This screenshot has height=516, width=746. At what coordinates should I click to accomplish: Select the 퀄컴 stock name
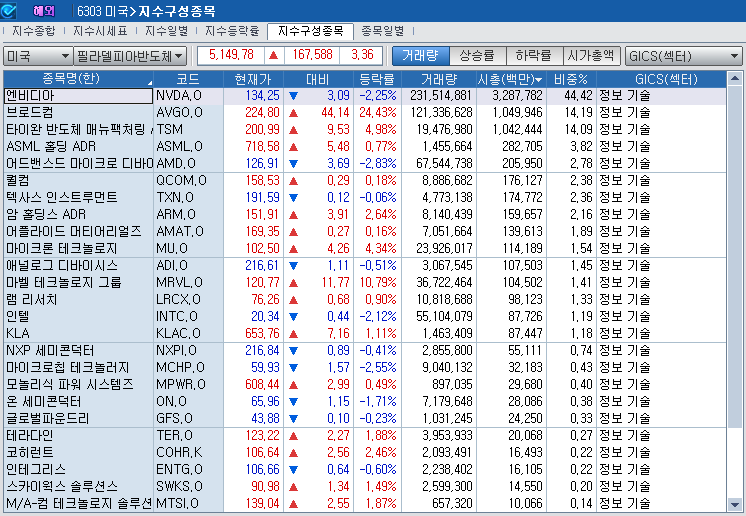18,181
